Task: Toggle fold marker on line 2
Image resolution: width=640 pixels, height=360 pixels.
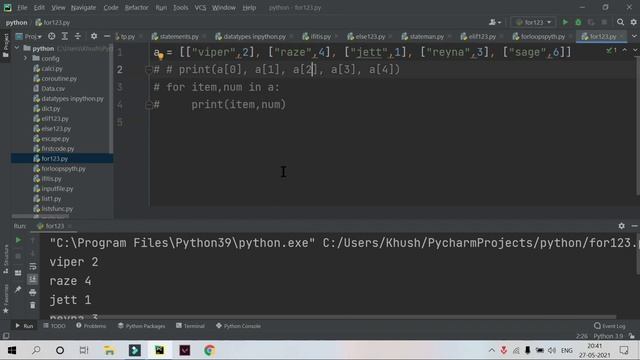Action: 149,70
